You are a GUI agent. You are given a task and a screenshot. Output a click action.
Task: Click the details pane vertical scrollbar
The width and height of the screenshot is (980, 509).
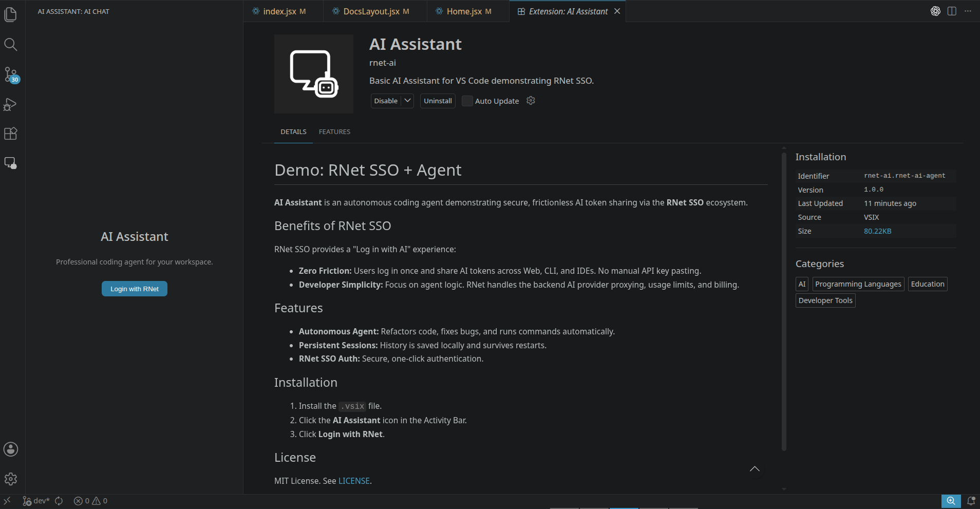784,300
